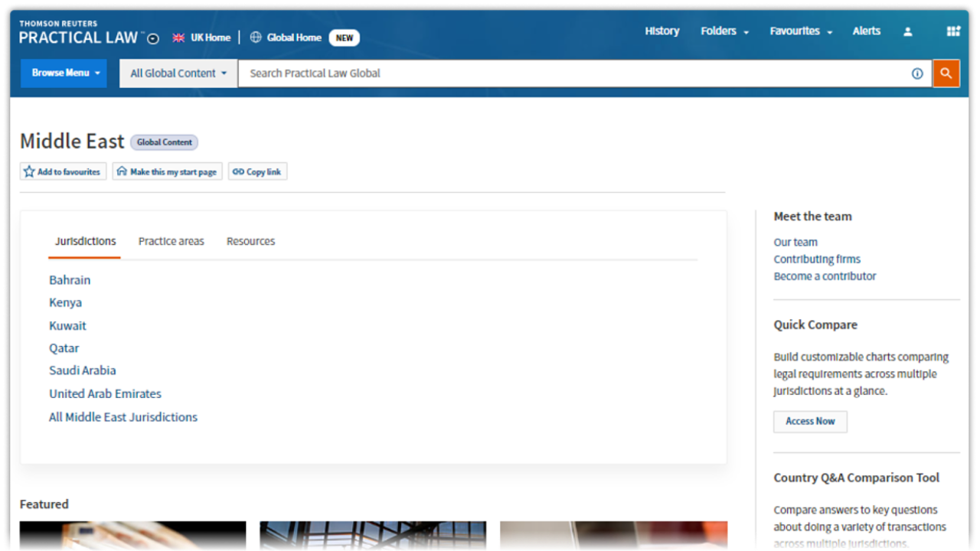The image size is (980, 551).
Task: Copy link to this page
Action: point(257,171)
